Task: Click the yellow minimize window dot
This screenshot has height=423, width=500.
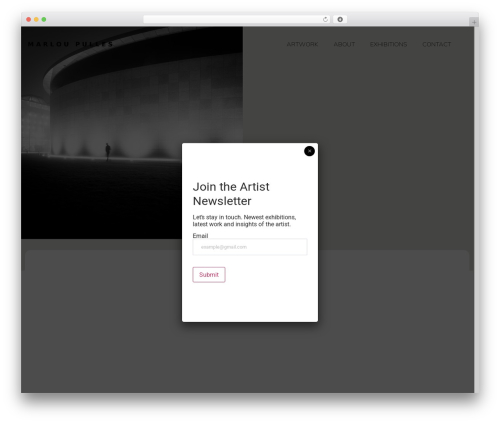Action: [36, 19]
